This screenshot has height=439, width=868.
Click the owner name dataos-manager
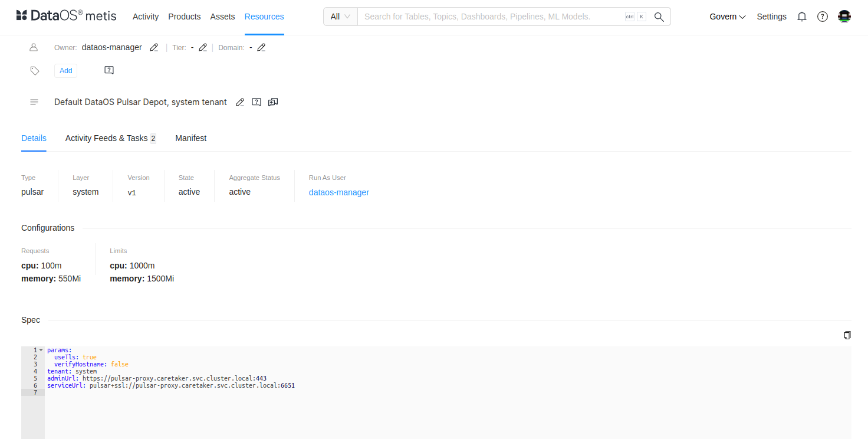tap(112, 47)
